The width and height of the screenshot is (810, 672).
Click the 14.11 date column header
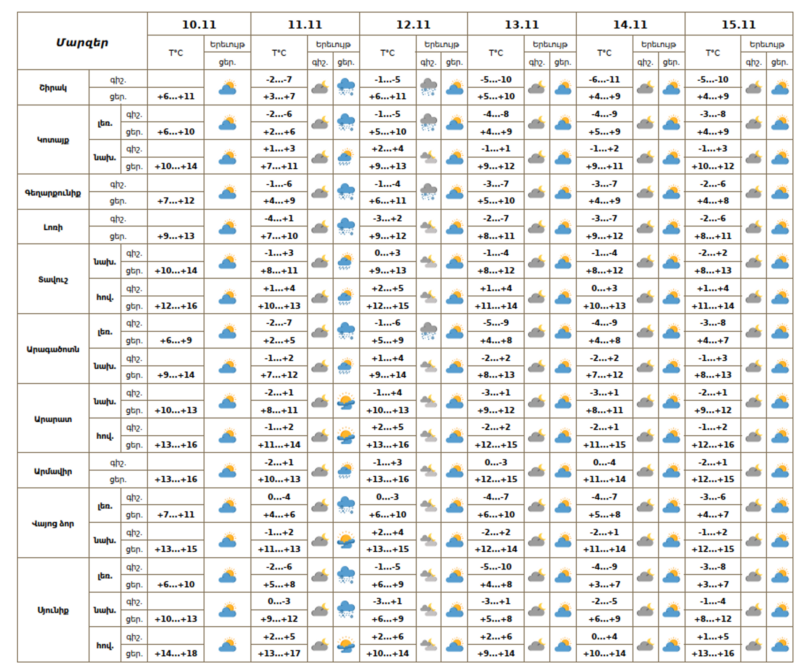pyautogui.click(x=630, y=24)
